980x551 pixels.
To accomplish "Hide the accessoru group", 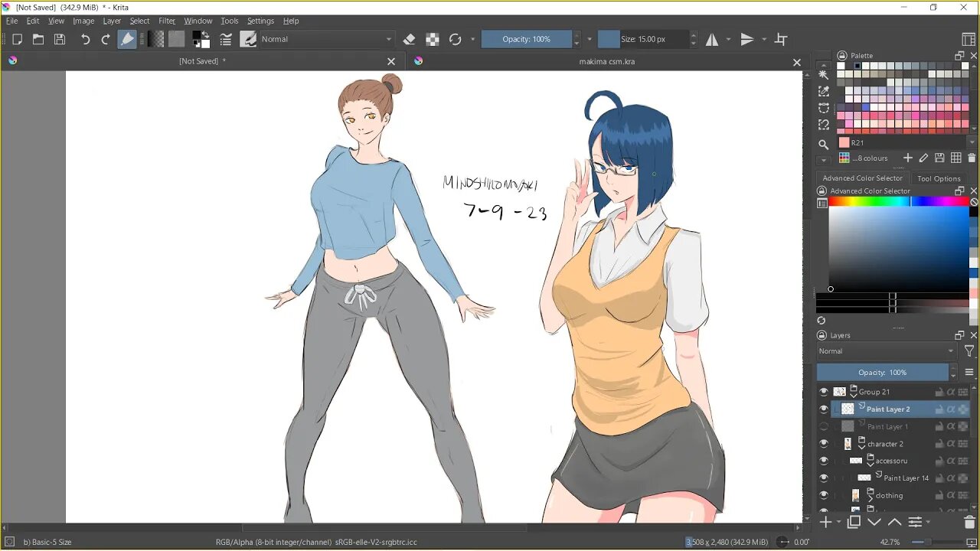I will click(824, 461).
